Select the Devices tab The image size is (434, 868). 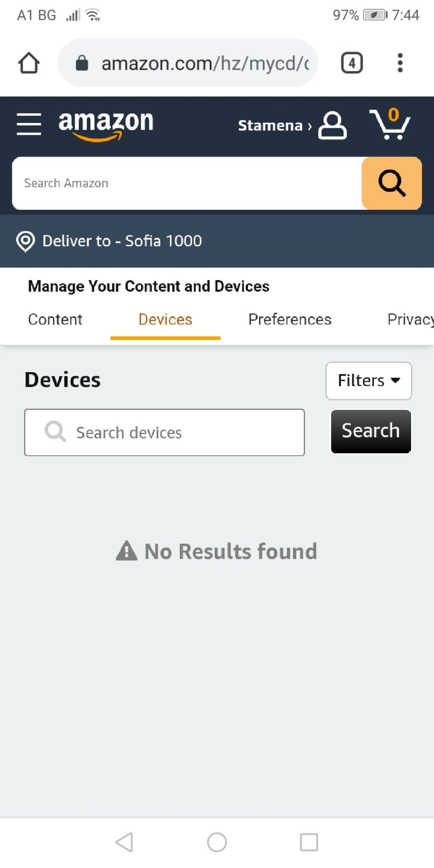165,320
